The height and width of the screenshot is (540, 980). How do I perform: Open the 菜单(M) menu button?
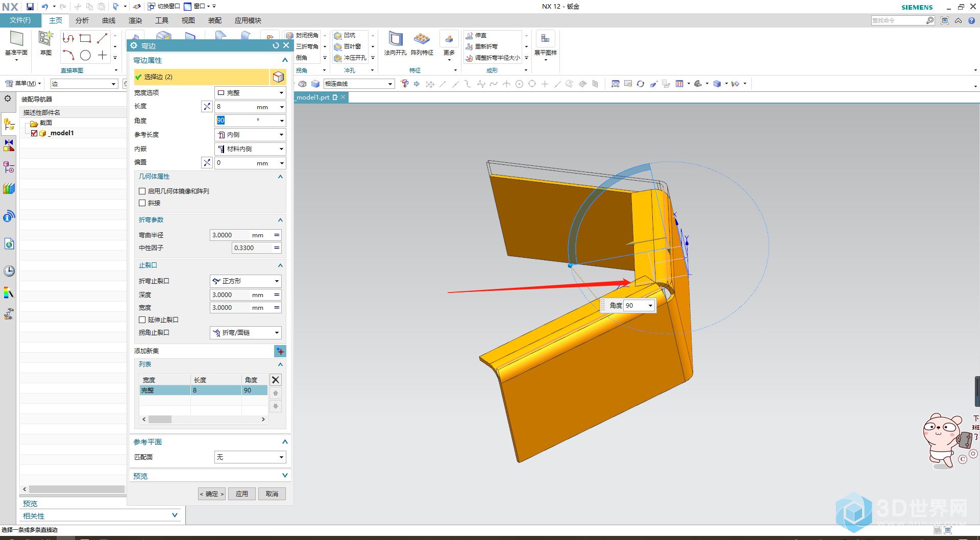tap(23, 84)
